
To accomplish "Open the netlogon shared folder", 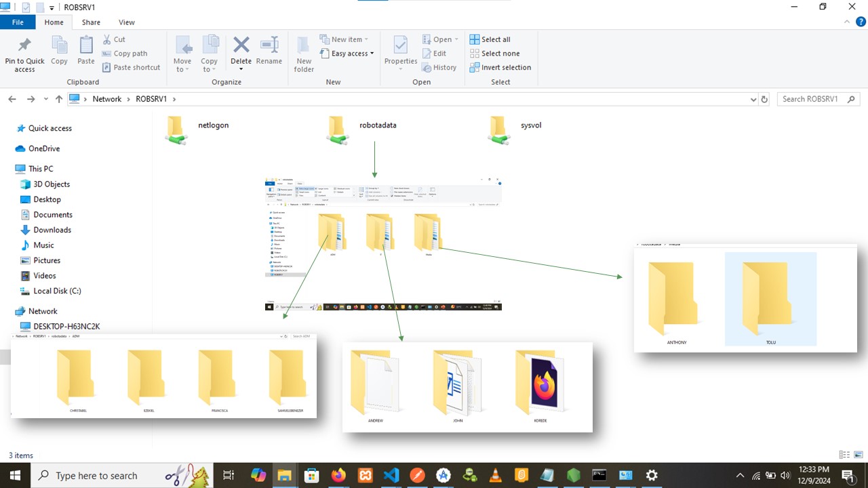I will pos(176,129).
